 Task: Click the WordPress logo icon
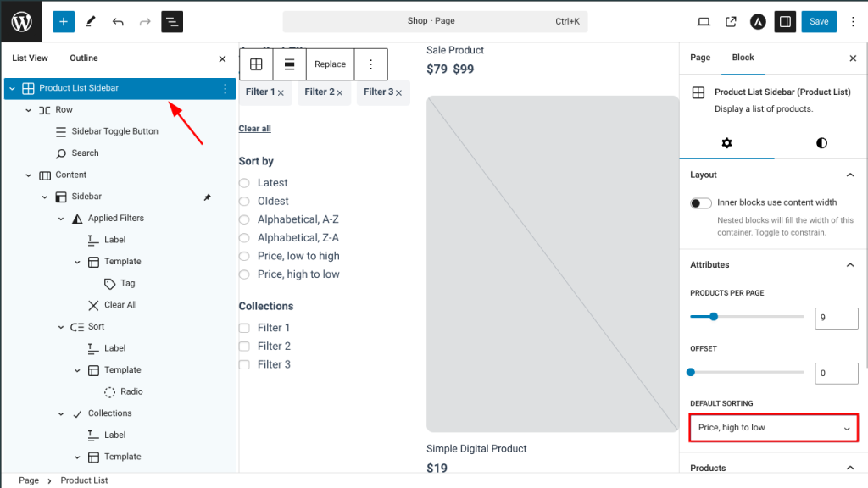click(x=21, y=21)
